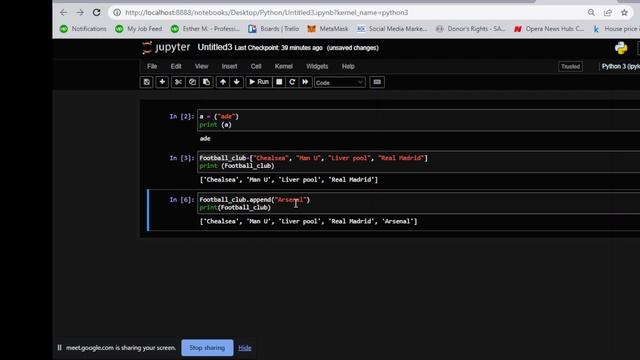The image size is (640, 360).
Task: Reload the page with refresh icon
Action: coord(96,13)
